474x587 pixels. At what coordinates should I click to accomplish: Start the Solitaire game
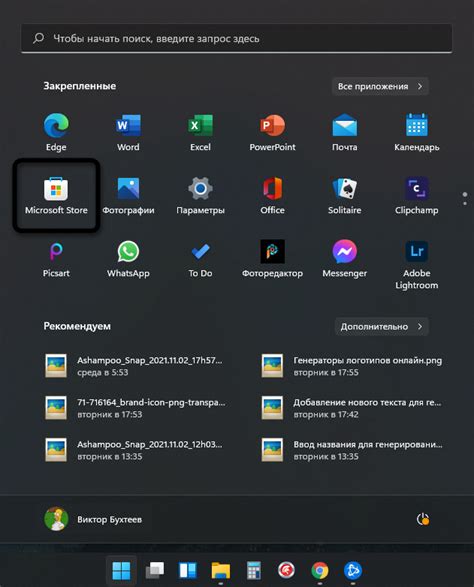coord(344,195)
